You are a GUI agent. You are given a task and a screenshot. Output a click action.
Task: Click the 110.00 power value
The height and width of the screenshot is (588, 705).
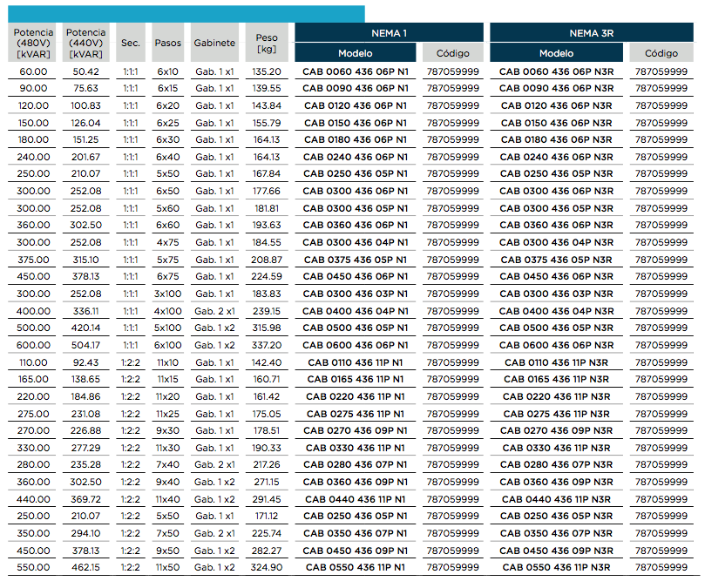coord(33,362)
